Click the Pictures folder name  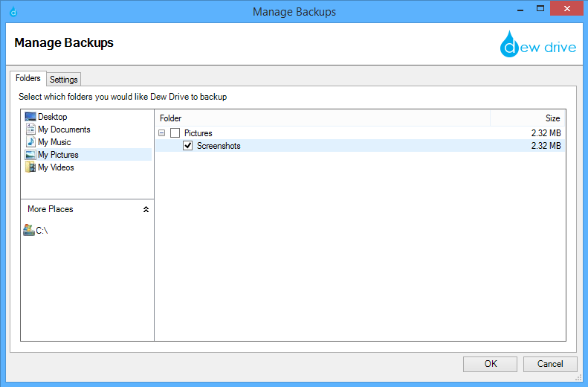tap(198, 133)
